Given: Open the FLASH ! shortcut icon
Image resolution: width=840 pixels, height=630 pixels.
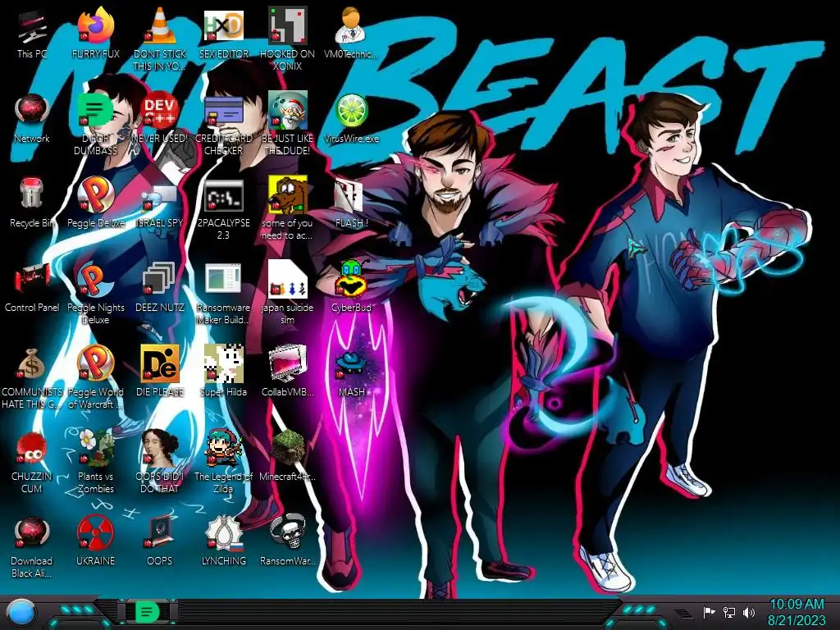Looking at the screenshot, I should point(349,195).
